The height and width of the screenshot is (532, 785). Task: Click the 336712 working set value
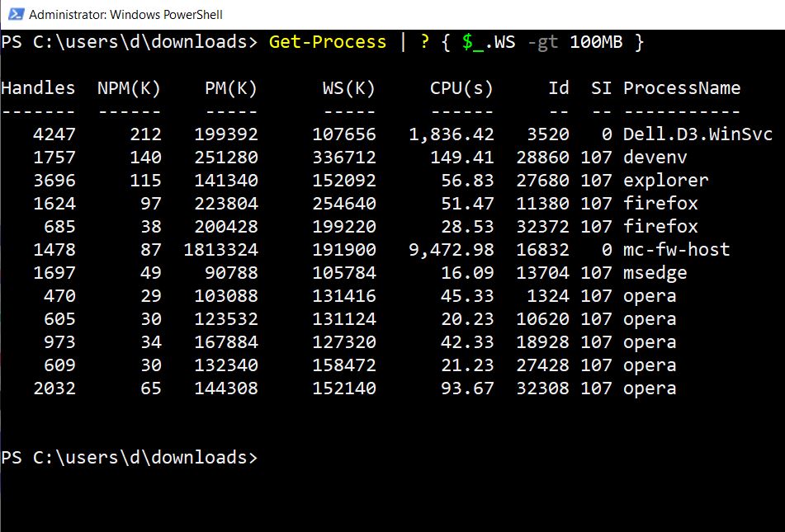343,158
